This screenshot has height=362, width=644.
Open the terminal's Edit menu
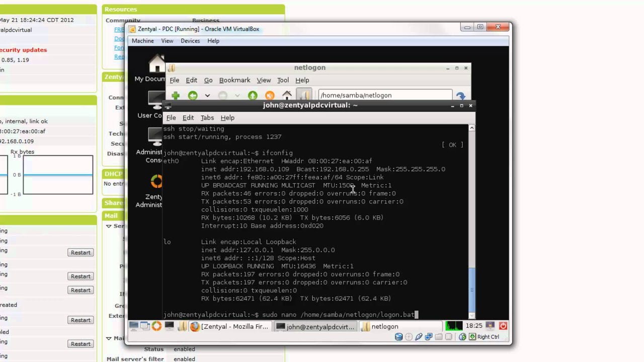(188, 118)
